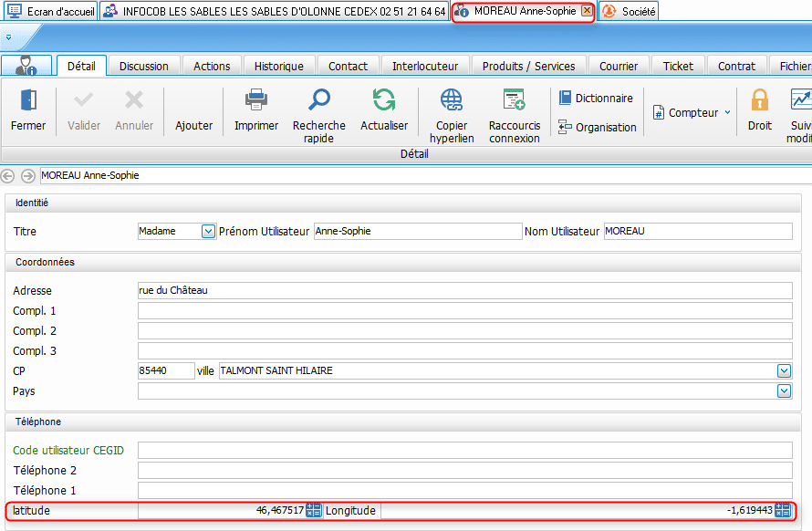This screenshot has height=531, width=812.
Task: Expand the Compteur dropdown menu
Action: click(727, 113)
